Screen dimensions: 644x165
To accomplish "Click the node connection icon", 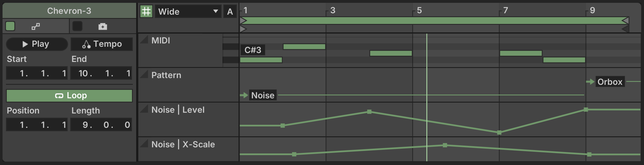I will click(36, 26).
